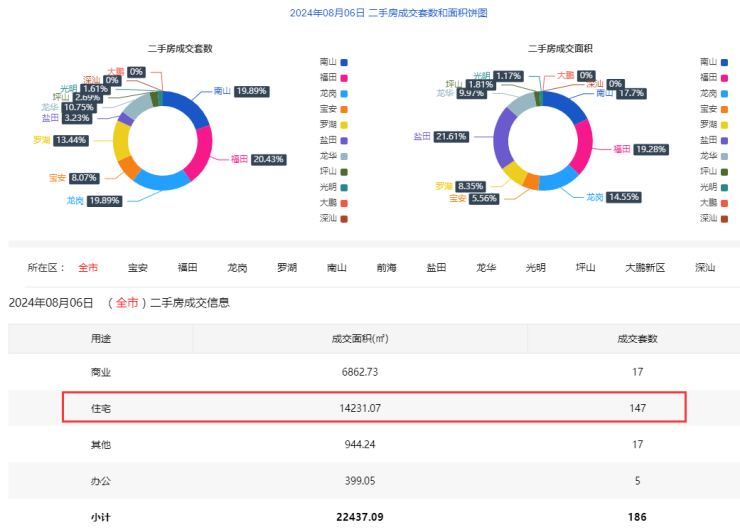Open the 前海 district tab
The width and height of the screenshot is (740, 530).
pos(386,268)
